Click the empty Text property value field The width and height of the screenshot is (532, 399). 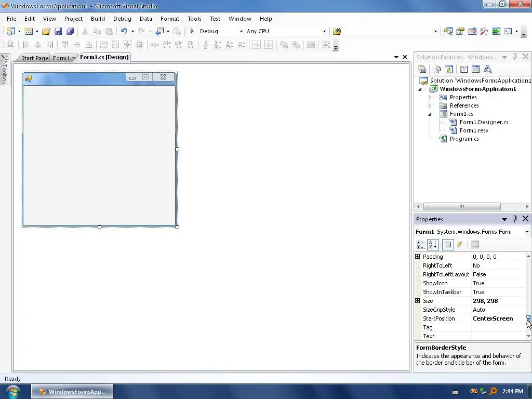coord(498,336)
